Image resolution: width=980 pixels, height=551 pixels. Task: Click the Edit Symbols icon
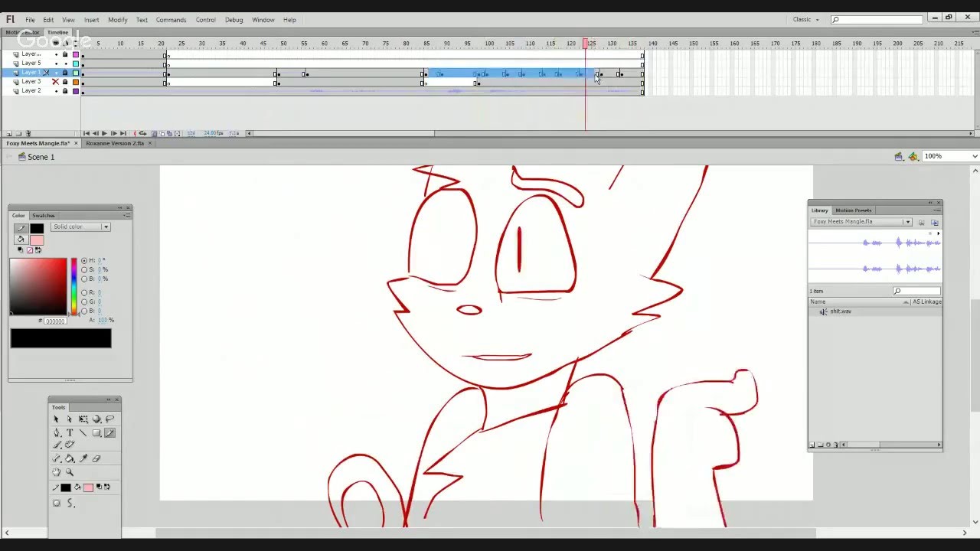913,156
